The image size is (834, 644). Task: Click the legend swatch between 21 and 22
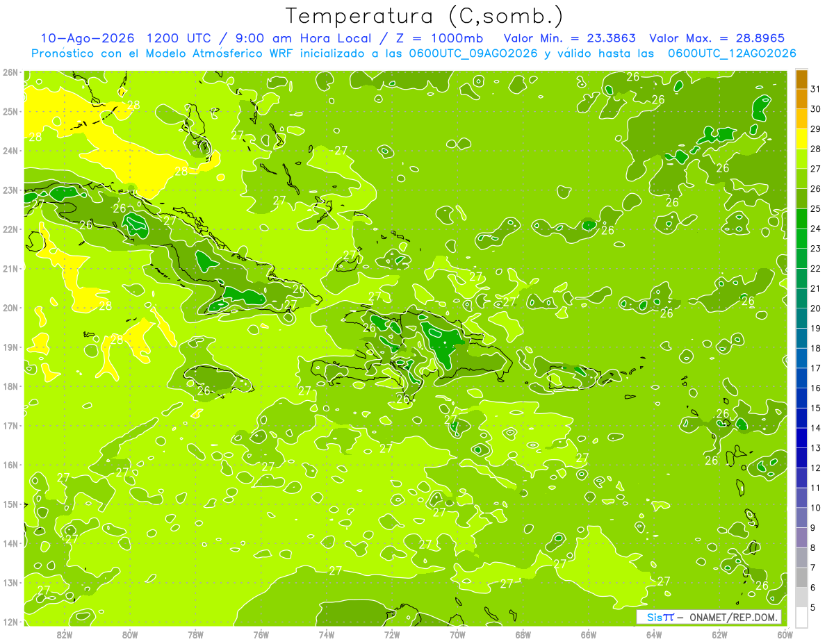pyautogui.click(x=801, y=279)
